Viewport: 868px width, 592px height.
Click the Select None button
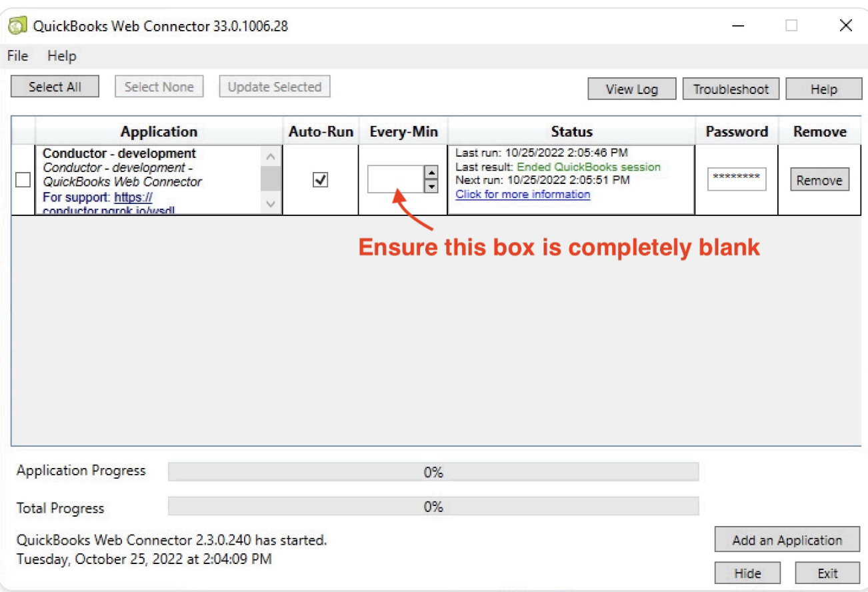159,87
